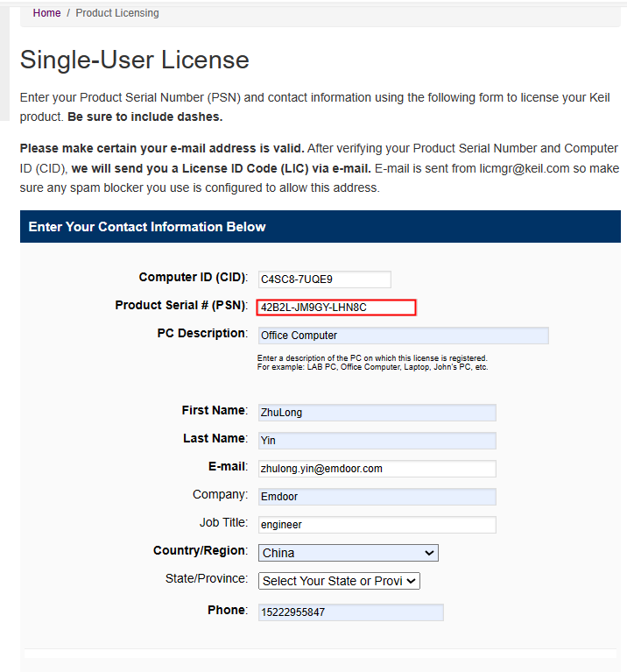
Task: Click the "Country/Region" field label
Action: 200,551
